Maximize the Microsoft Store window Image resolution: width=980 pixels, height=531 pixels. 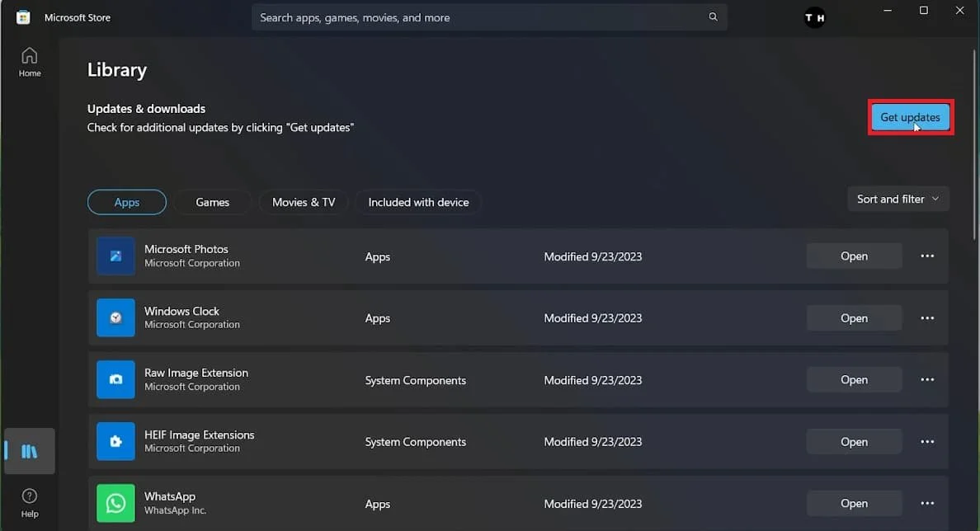tap(924, 11)
